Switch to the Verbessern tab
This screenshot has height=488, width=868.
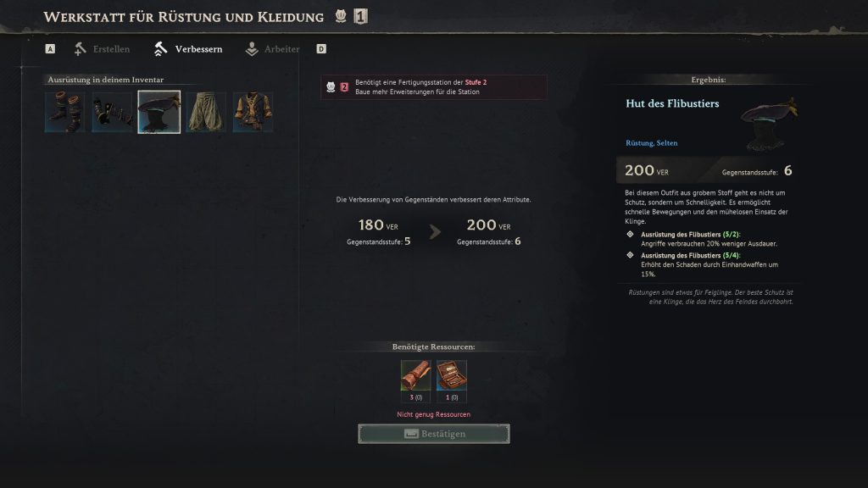click(188, 49)
